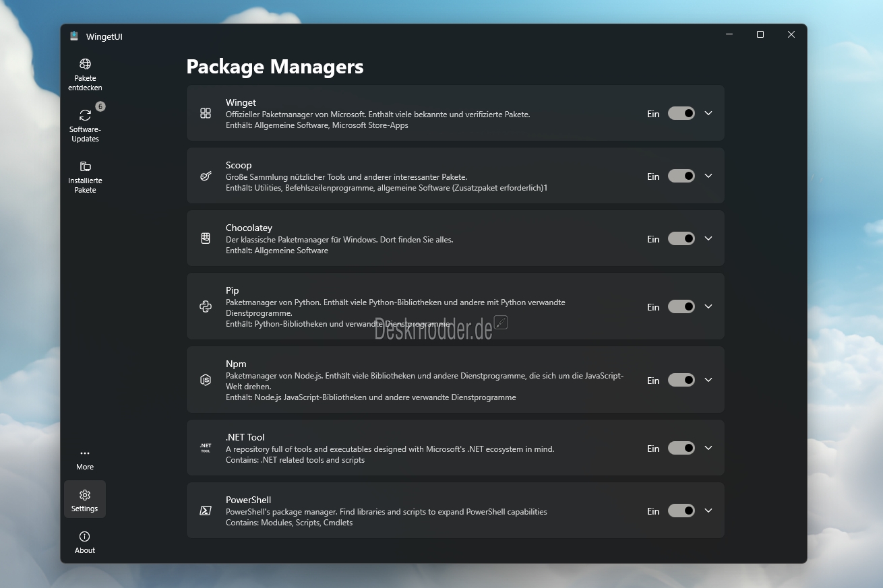
Task: Click 'Contains: Modules, Scripts, Cmdlets' text
Action: [x=289, y=523]
